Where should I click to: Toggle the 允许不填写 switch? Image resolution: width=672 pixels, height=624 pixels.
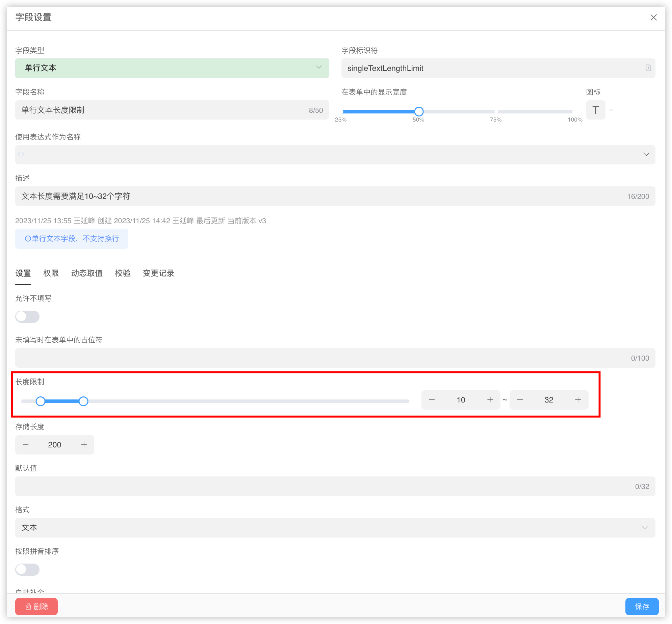tap(27, 317)
